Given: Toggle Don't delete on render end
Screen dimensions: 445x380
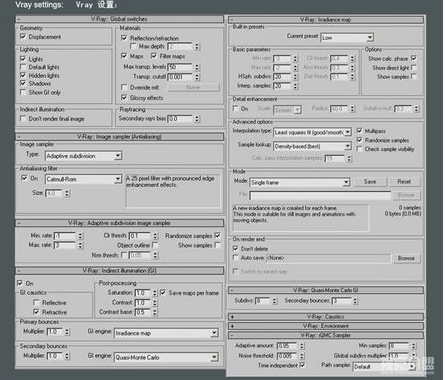Looking at the screenshot, I should [236, 248].
